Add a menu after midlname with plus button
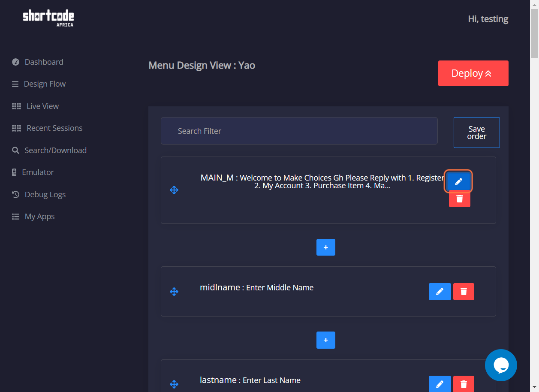The height and width of the screenshot is (392, 539). [x=326, y=340]
